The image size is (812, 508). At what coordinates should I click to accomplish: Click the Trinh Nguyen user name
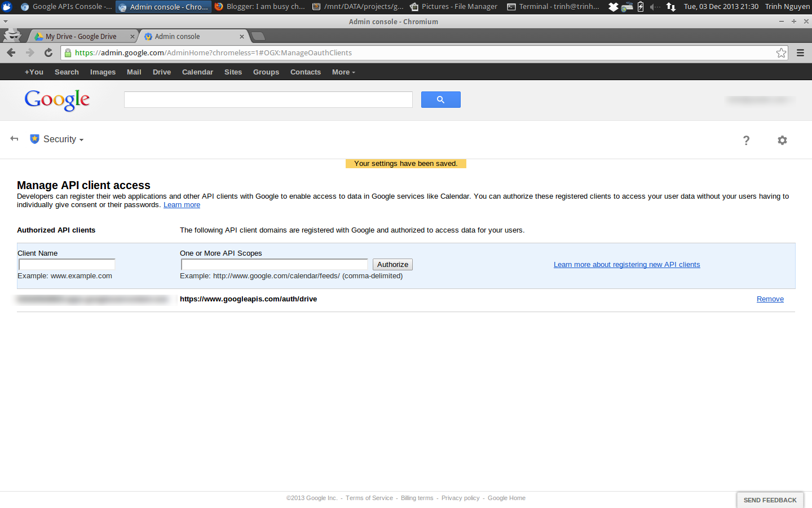click(787, 7)
